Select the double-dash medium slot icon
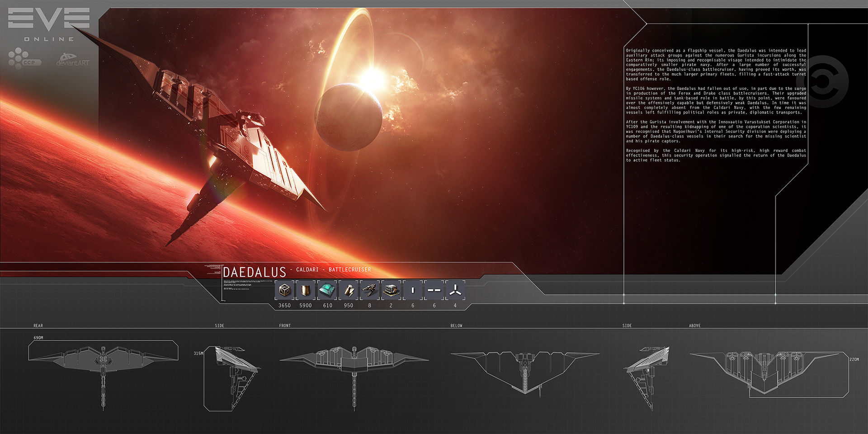 [x=434, y=290]
